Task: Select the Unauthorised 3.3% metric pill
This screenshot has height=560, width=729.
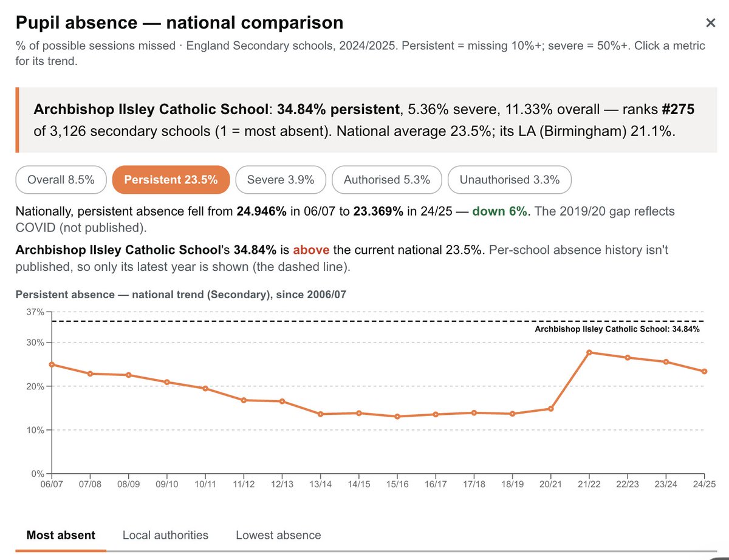Action: 509,180
